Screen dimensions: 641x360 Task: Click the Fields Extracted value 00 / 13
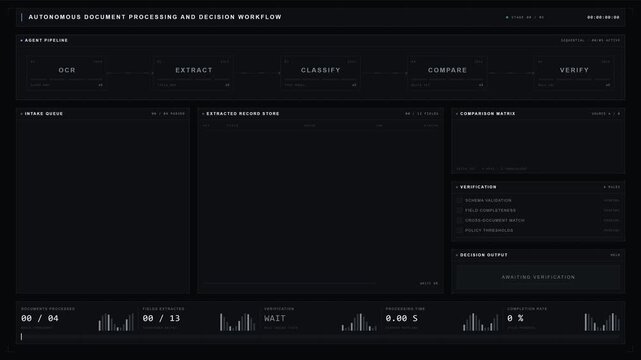161,318
